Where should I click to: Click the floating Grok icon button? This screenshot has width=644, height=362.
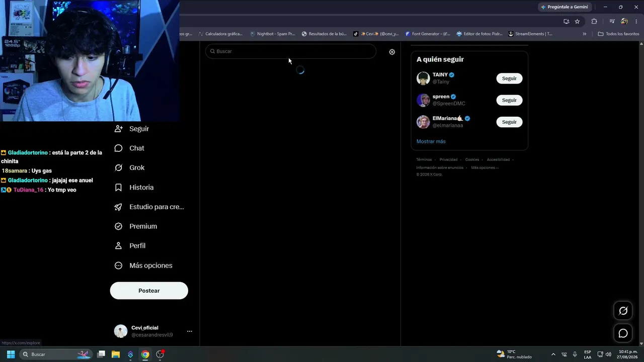click(x=623, y=311)
